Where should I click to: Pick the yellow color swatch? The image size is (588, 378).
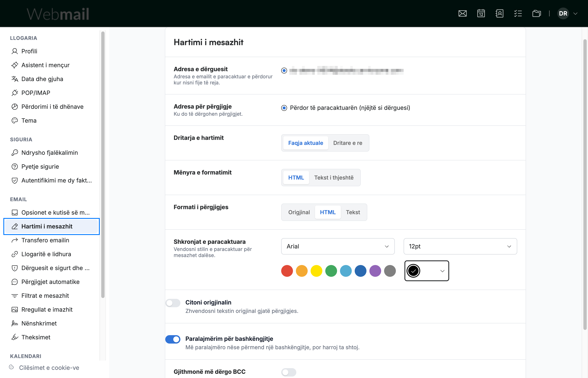click(x=316, y=271)
